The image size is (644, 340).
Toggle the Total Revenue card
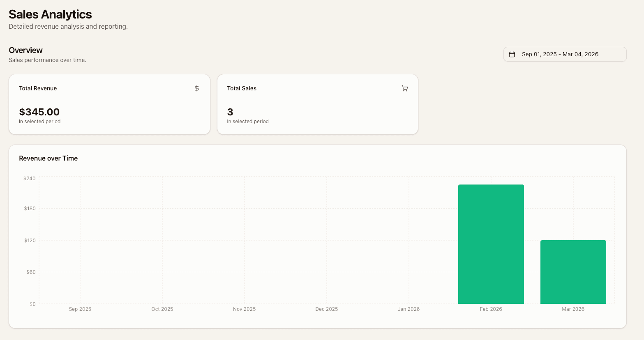click(109, 104)
